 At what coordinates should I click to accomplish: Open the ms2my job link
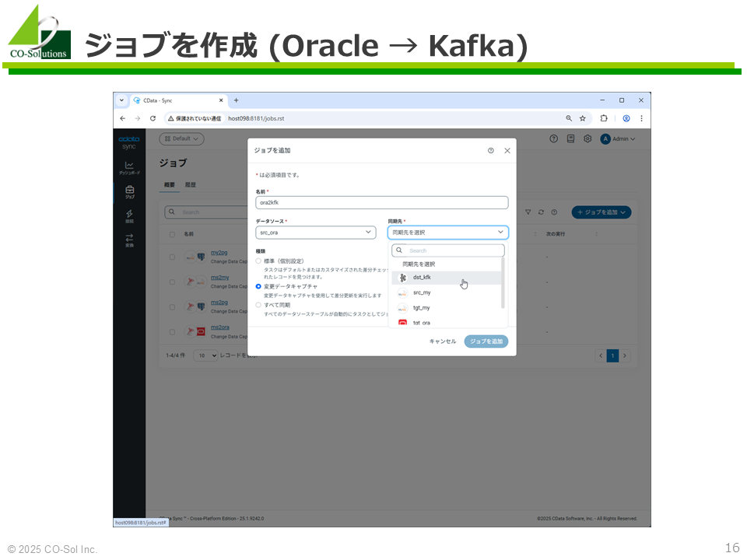[x=220, y=277]
